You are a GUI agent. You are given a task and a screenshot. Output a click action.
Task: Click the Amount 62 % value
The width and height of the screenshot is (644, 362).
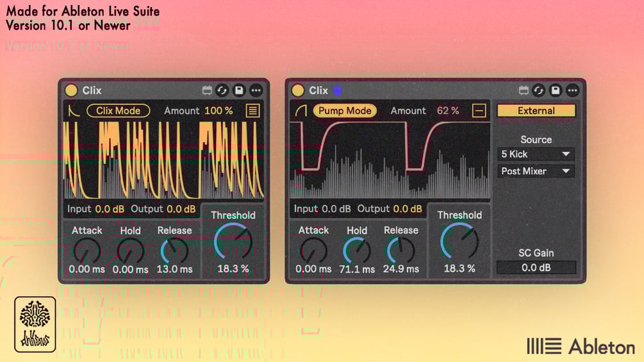448,111
